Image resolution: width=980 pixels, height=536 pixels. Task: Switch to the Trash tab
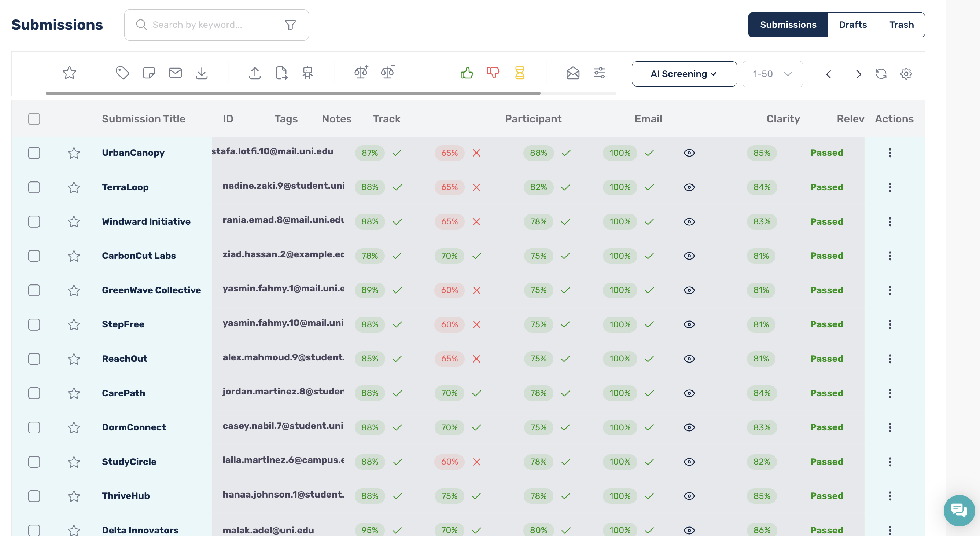(x=901, y=25)
